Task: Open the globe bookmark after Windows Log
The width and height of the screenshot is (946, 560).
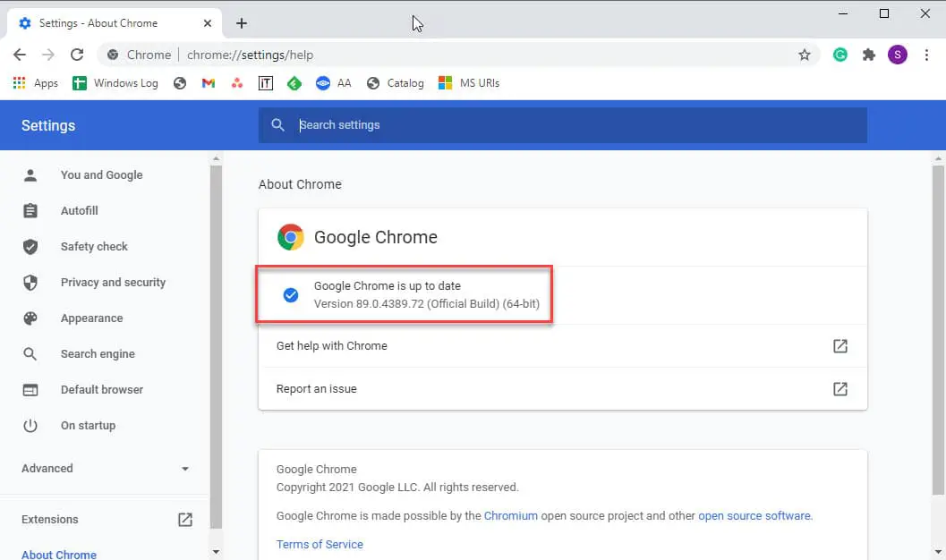Action: [x=180, y=83]
